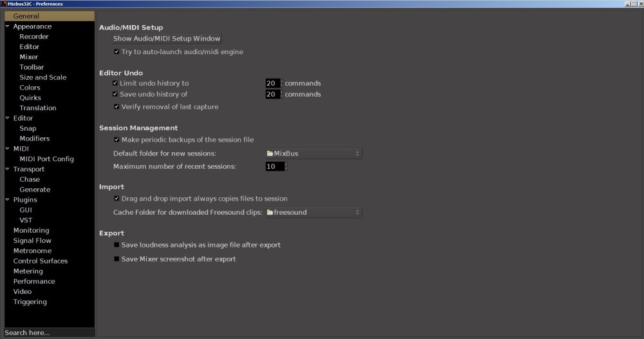Toggle Save undo history of checkbox

(x=115, y=94)
